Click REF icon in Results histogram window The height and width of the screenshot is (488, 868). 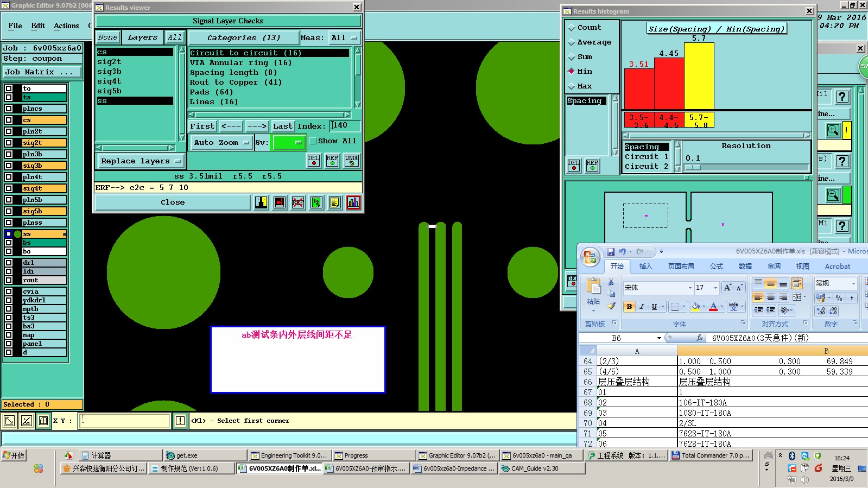point(592,166)
